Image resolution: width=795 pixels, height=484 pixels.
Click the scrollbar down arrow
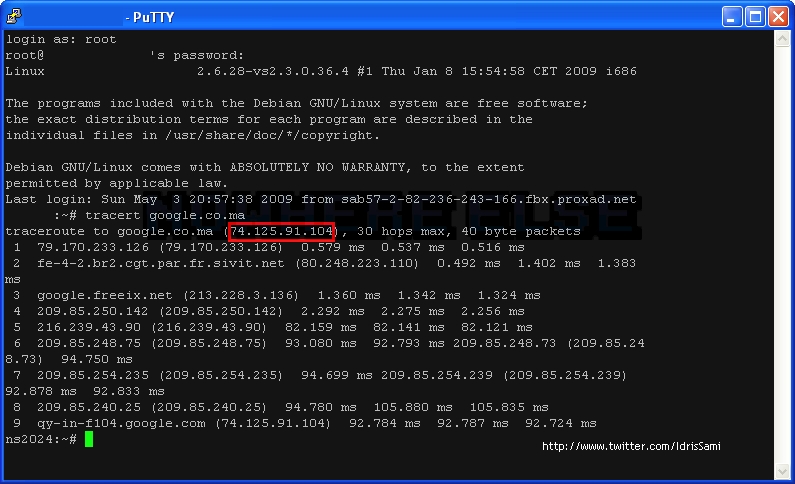point(782,472)
